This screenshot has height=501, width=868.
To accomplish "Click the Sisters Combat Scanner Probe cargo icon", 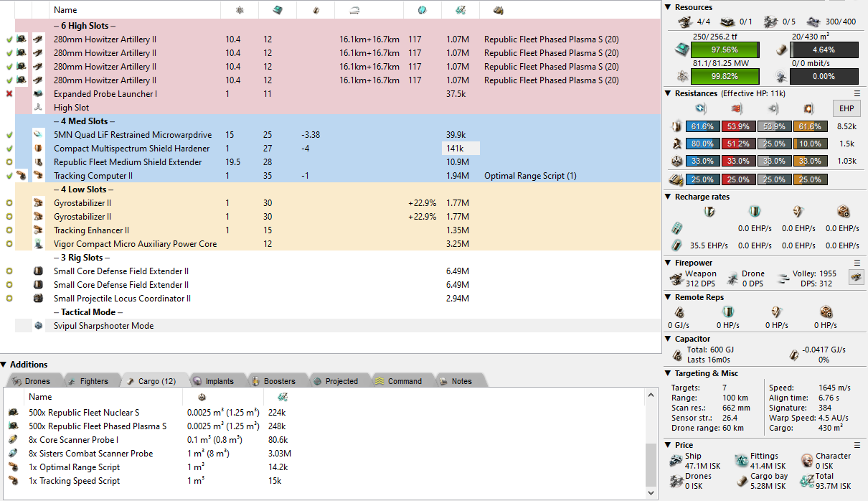I will (x=13, y=454).
